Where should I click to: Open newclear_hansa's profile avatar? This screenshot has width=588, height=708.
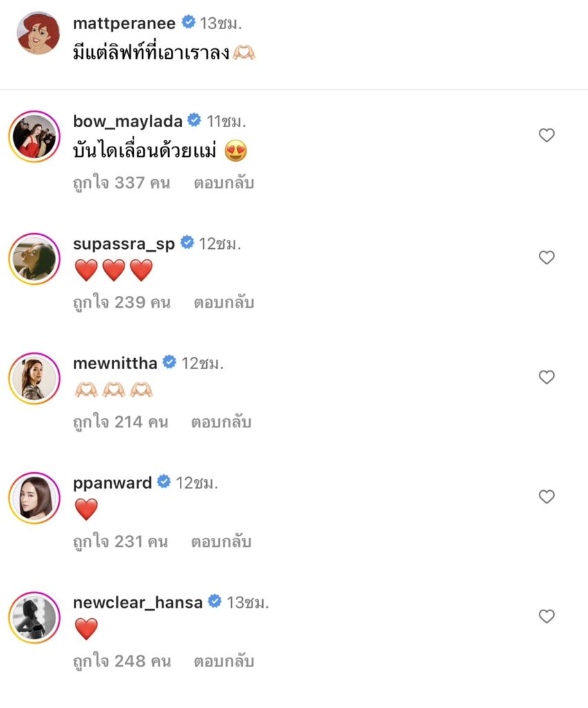point(35,617)
